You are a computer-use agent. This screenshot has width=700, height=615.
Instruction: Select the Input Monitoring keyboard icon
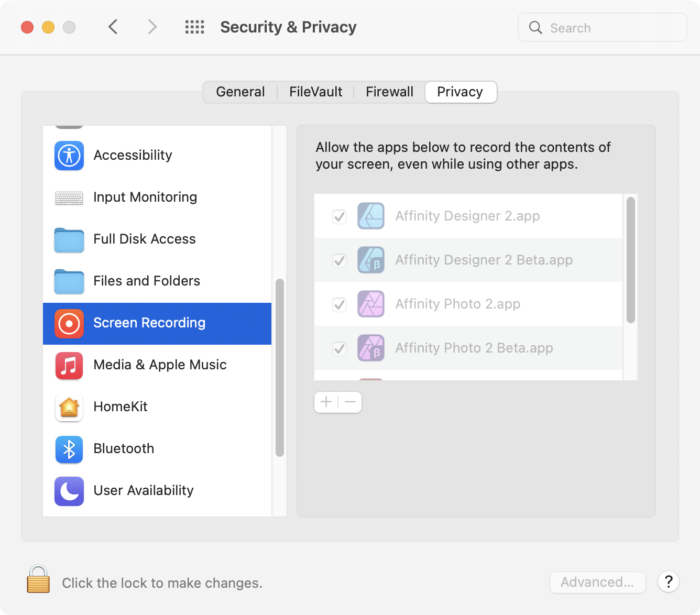69,197
